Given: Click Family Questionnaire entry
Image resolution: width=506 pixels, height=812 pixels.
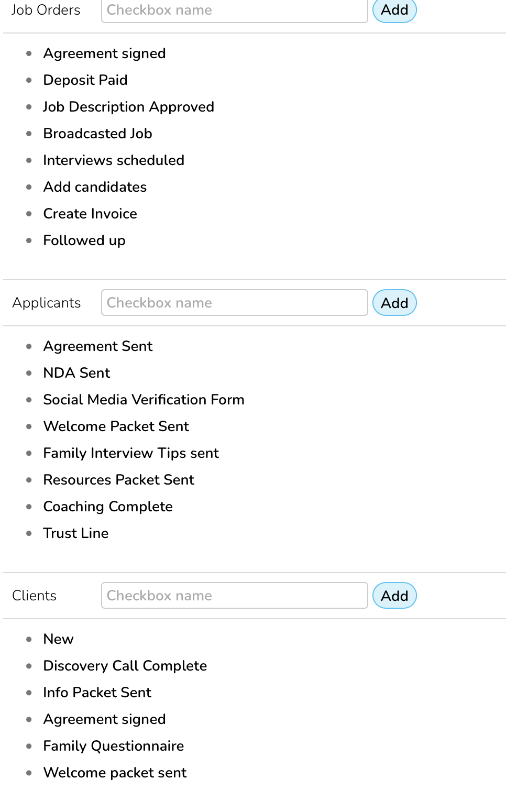Looking at the screenshot, I should (x=114, y=746).
